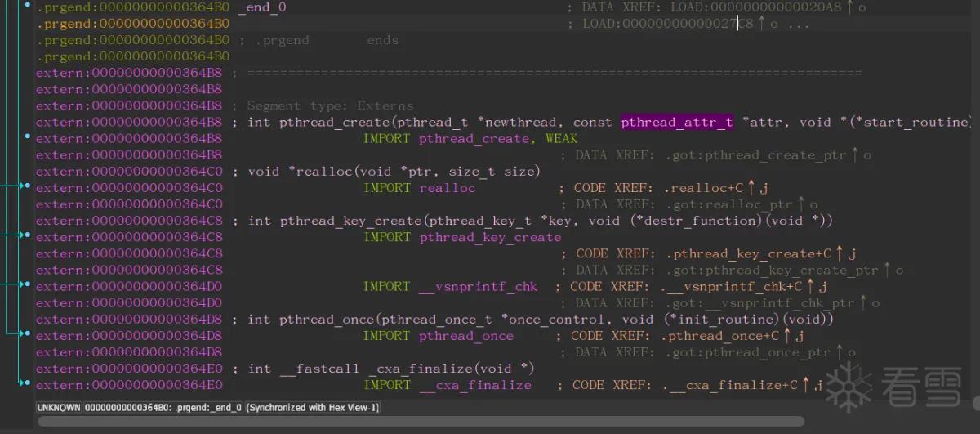Click the up arrow after .got:pthread_create_ptr
Viewport: 980px width, 434px height.
(x=855, y=155)
